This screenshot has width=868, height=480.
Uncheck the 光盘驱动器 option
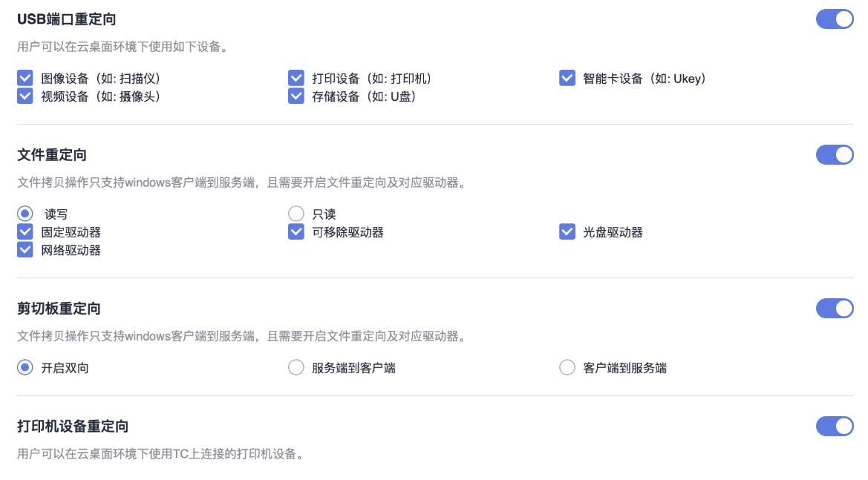point(567,231)
